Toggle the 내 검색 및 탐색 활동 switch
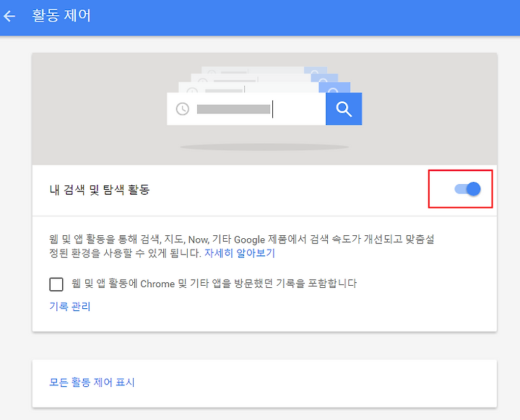 coord(467,189)
